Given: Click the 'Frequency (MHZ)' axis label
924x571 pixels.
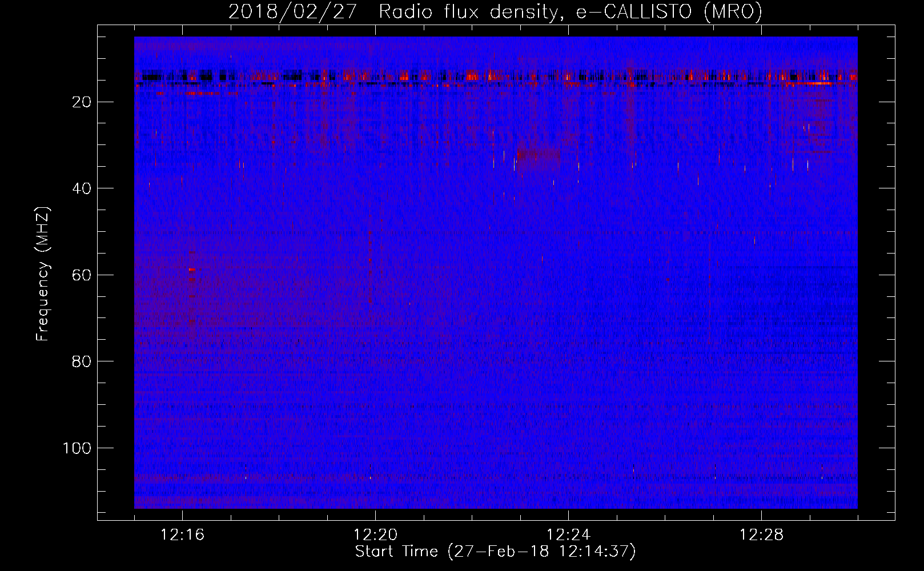Looking at the screenshot, I should coord(43,274).
